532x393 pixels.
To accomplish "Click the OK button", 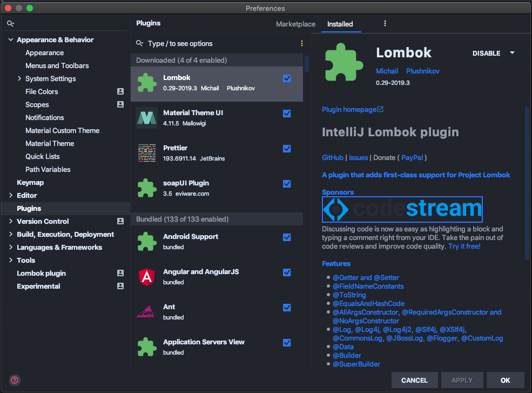I will click(505, 380).
